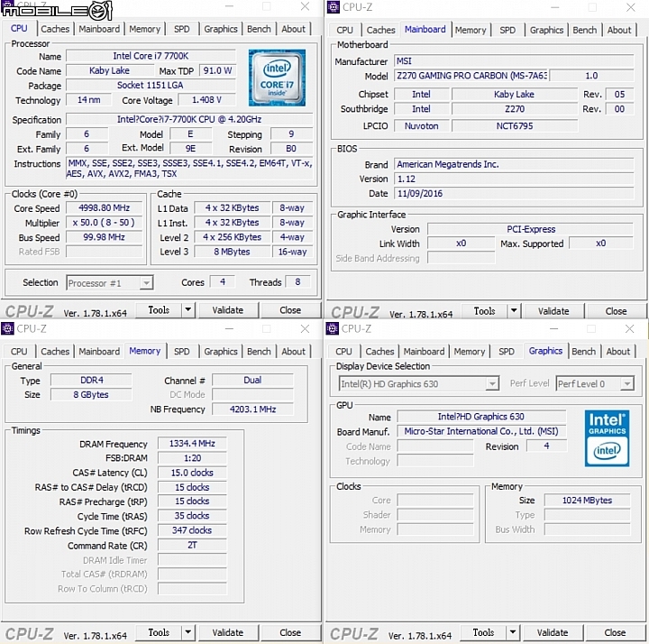Click Close button in Graphics window
This screenshot has height=644, width=649.
[615, 632]
